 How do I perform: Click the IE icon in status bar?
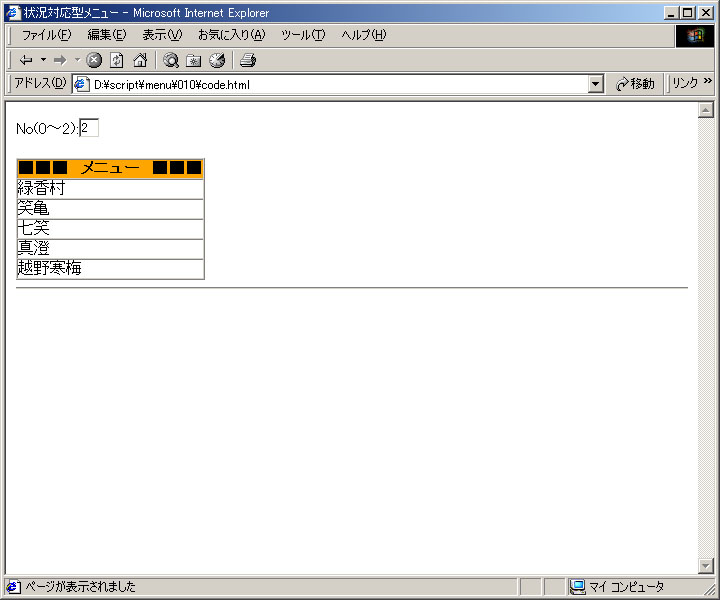coord(13,587)
